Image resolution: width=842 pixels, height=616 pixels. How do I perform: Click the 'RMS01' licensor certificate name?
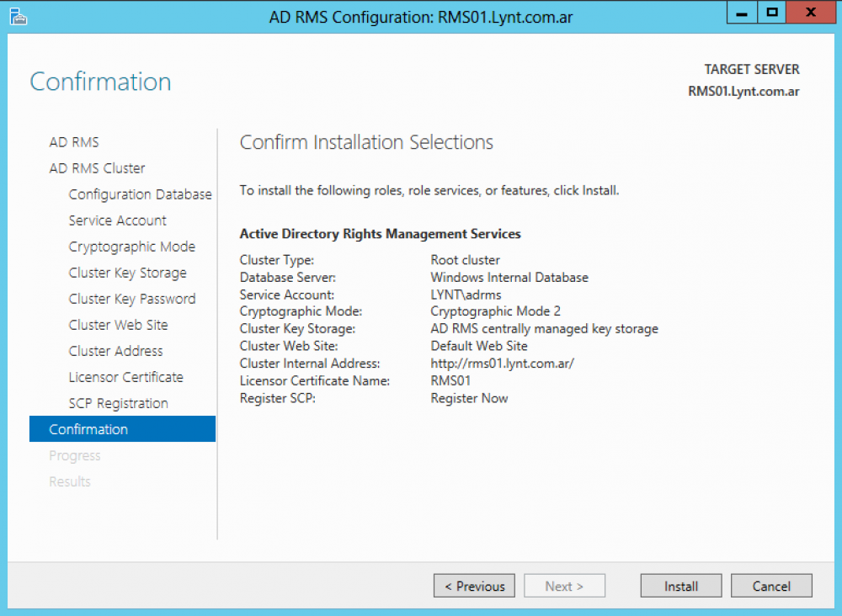450,381
